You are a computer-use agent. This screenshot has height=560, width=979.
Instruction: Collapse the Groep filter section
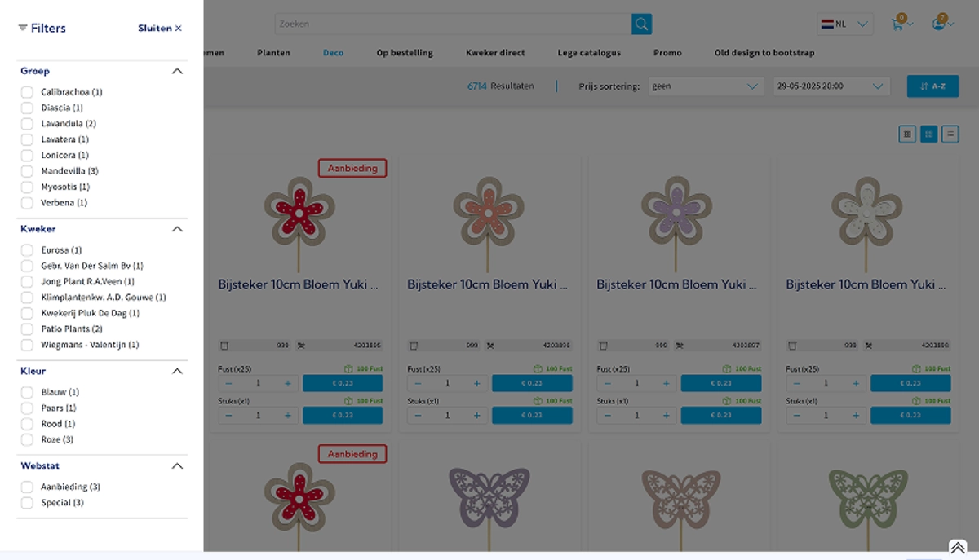click(177, 71)
